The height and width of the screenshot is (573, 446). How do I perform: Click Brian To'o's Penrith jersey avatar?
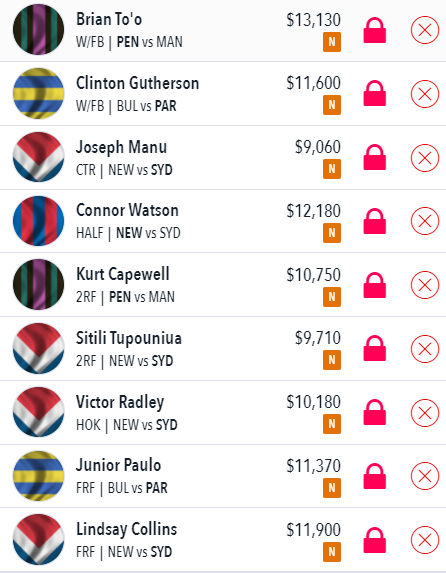[38, 30]
